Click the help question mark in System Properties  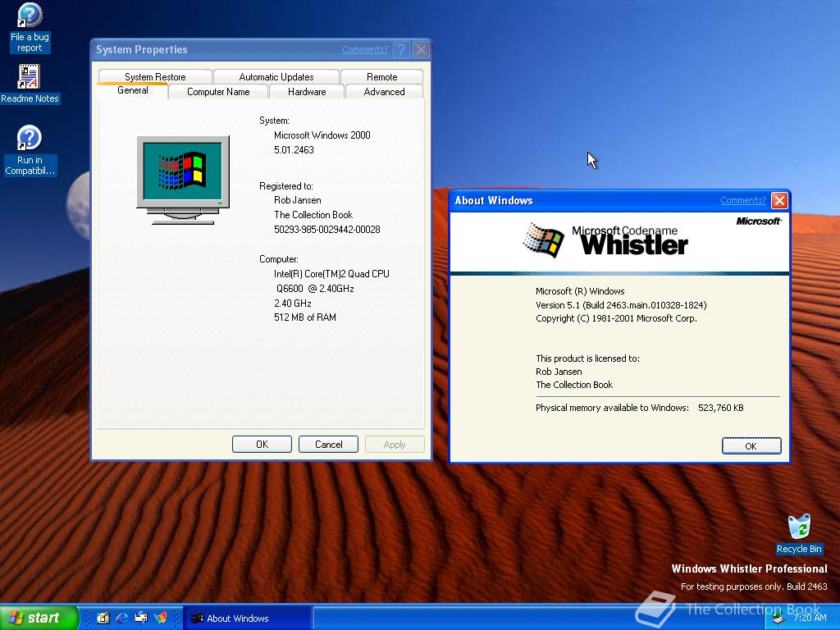[x=401, y=50]
